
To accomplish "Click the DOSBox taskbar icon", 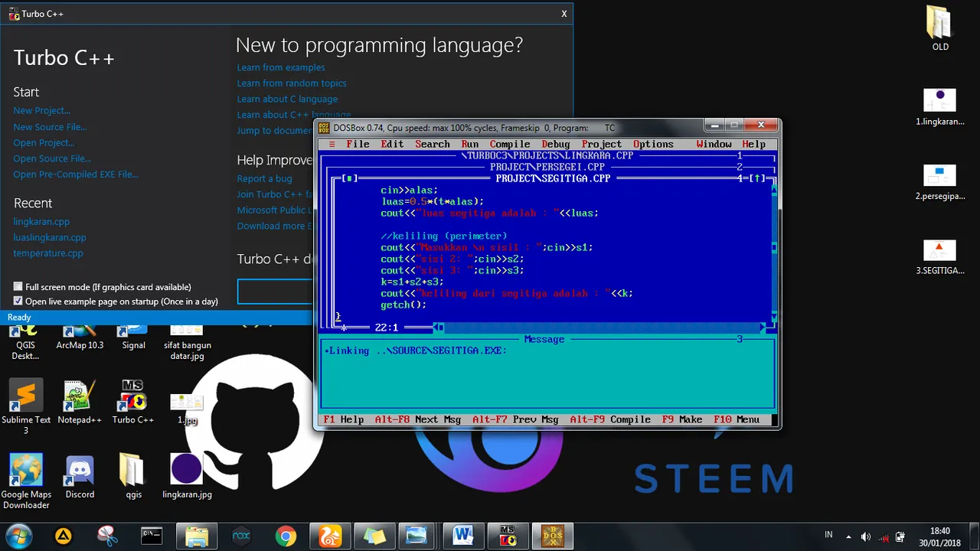I will 552,536.
